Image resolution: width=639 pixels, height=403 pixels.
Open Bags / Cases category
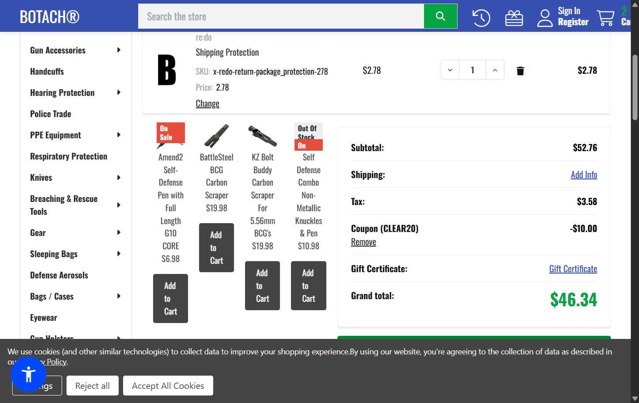52,296
